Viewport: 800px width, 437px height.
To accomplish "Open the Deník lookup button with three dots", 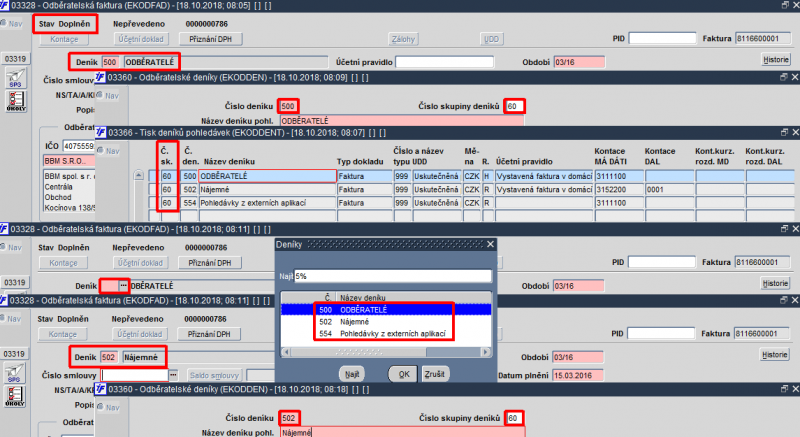I will pyautogui.click(x=123, y=286).
